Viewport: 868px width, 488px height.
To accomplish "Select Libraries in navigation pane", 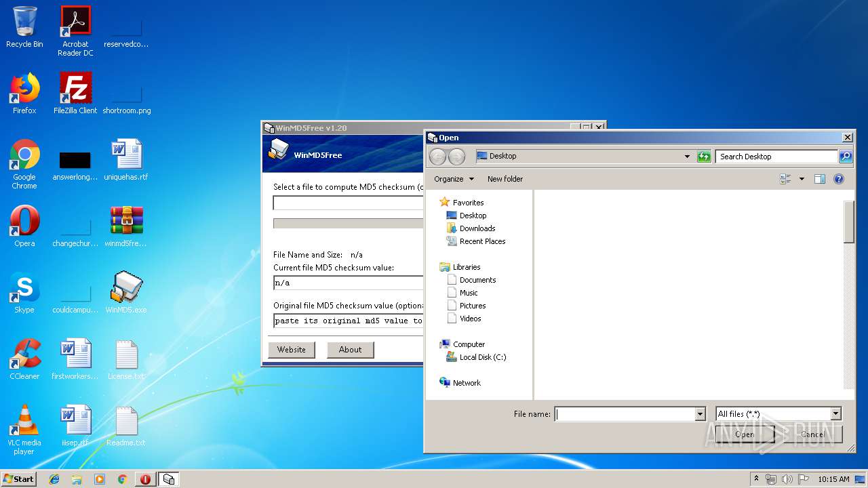I will point(467,267).
